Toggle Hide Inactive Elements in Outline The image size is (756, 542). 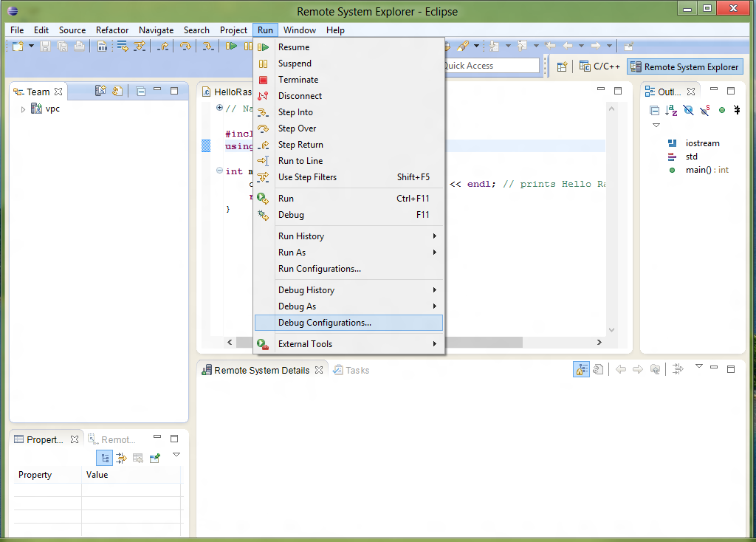(x=737, y=111)
